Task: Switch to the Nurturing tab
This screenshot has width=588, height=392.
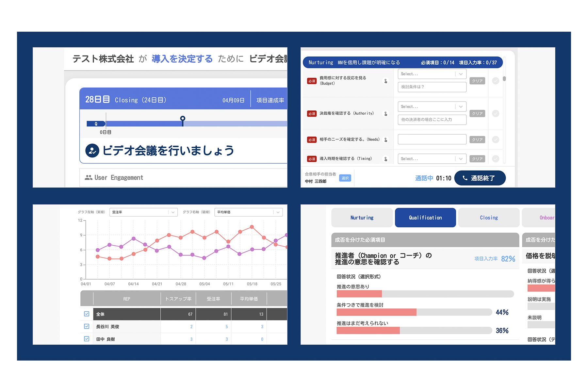Action: pos(362,218)
